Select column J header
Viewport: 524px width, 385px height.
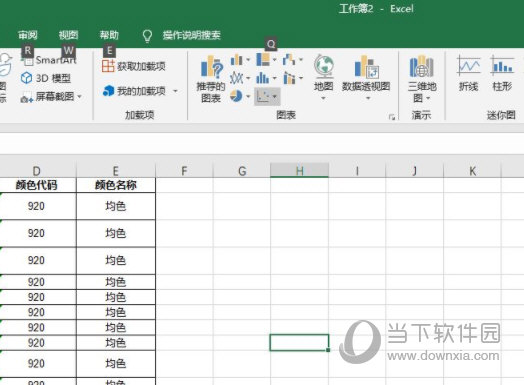click(414, 171)
